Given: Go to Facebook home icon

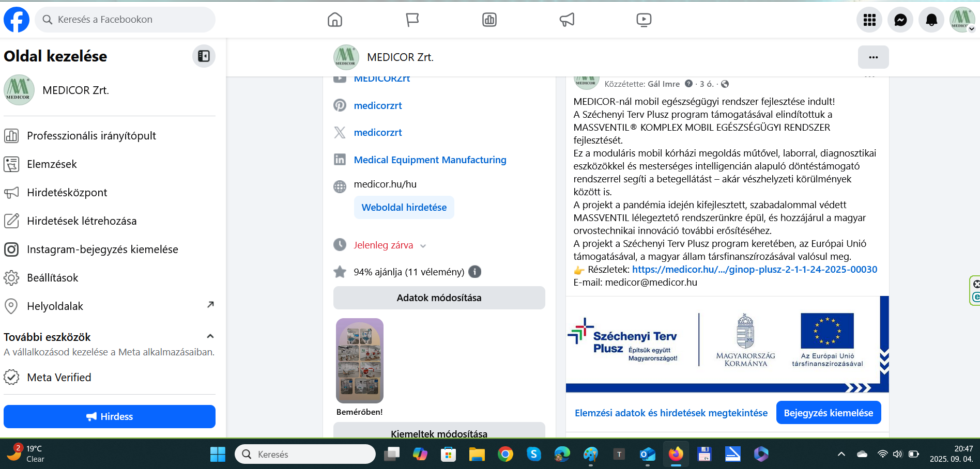Looking at the screenshot, I should pos(335,20).
